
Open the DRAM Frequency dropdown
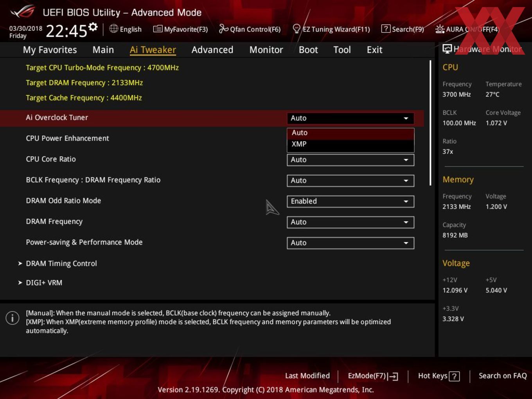click(x=350, y=222)
